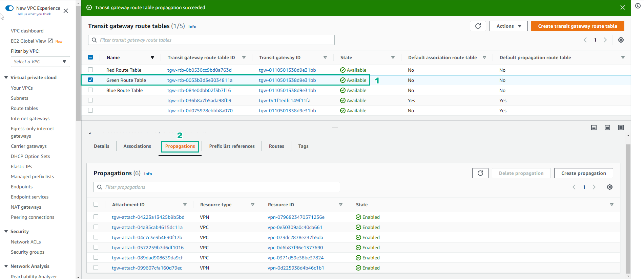This screenshot has width=644, height=279.
Task: Sort by Default association route table arrow
Action: click(x=484, y=57)
